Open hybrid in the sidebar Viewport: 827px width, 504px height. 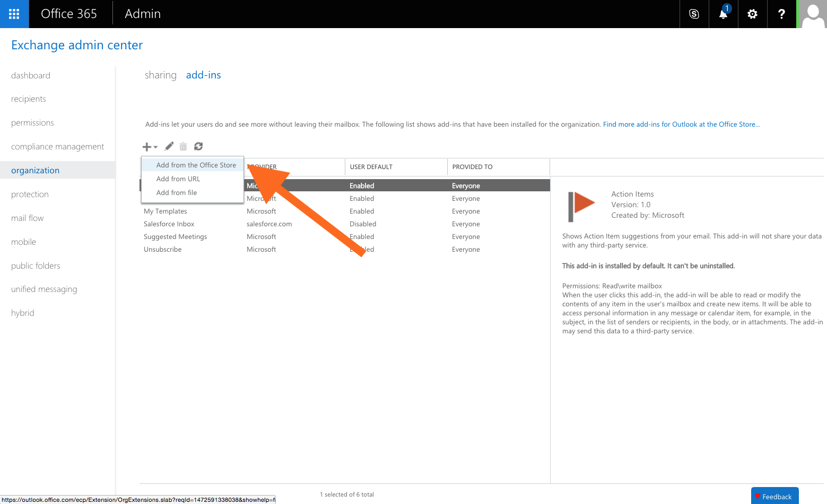coord(23,313)
